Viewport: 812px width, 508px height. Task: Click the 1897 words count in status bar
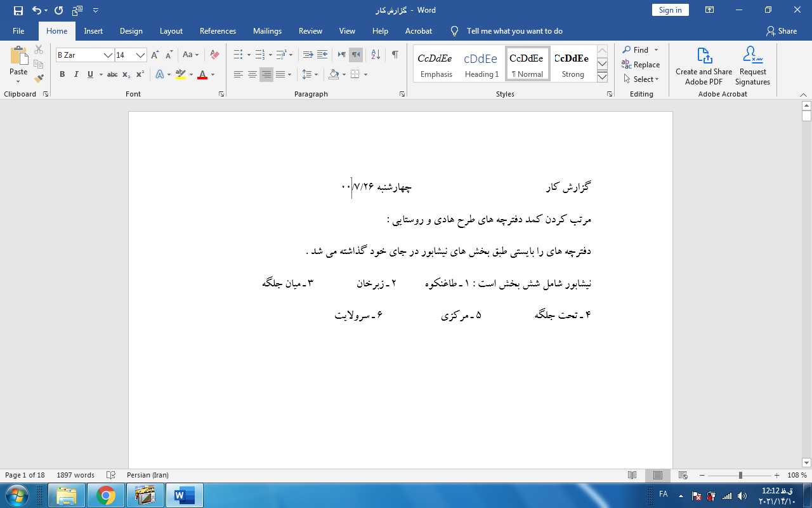75,476
